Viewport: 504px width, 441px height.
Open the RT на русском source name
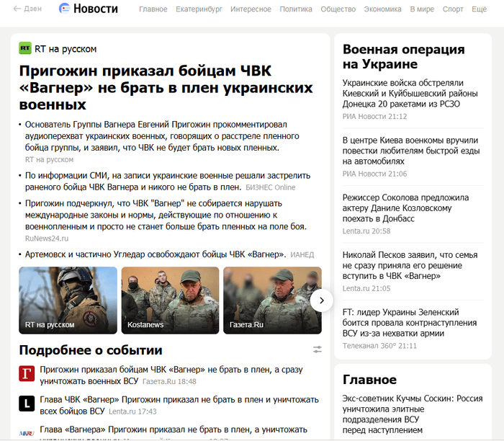coord(66,49)
